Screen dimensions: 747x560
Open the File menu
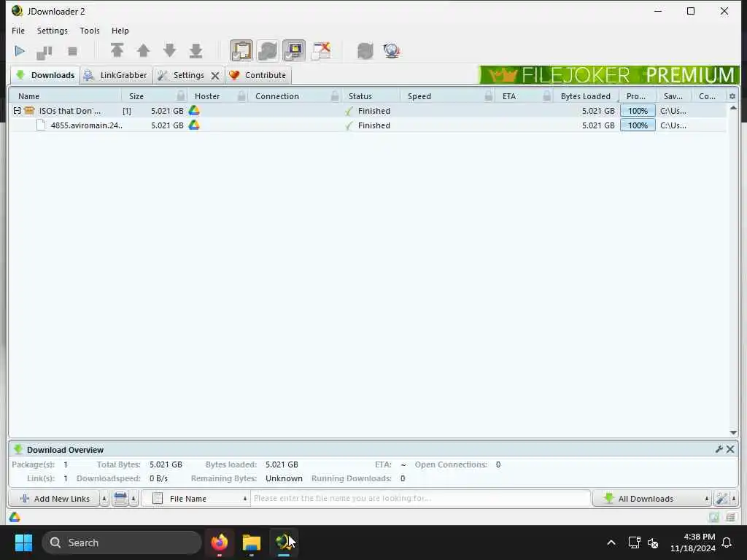click(18, 31)
